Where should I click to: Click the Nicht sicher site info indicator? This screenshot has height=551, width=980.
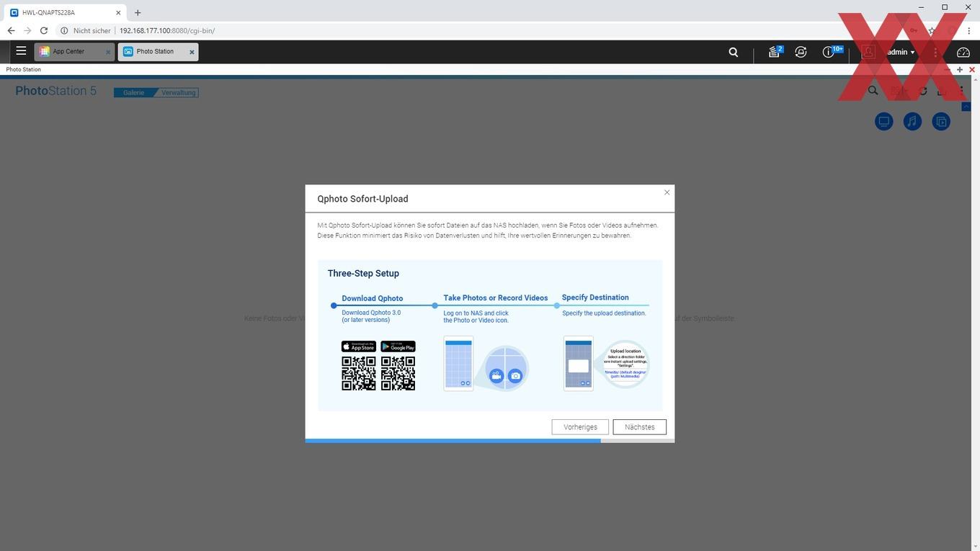86,31
